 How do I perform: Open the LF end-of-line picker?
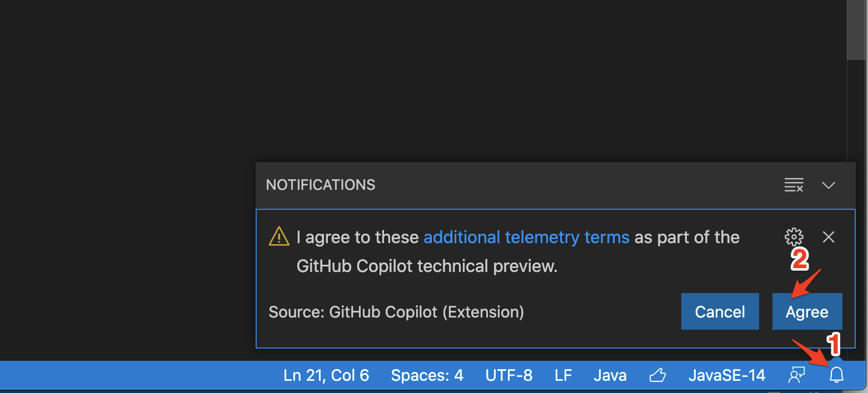pos(563,375)
